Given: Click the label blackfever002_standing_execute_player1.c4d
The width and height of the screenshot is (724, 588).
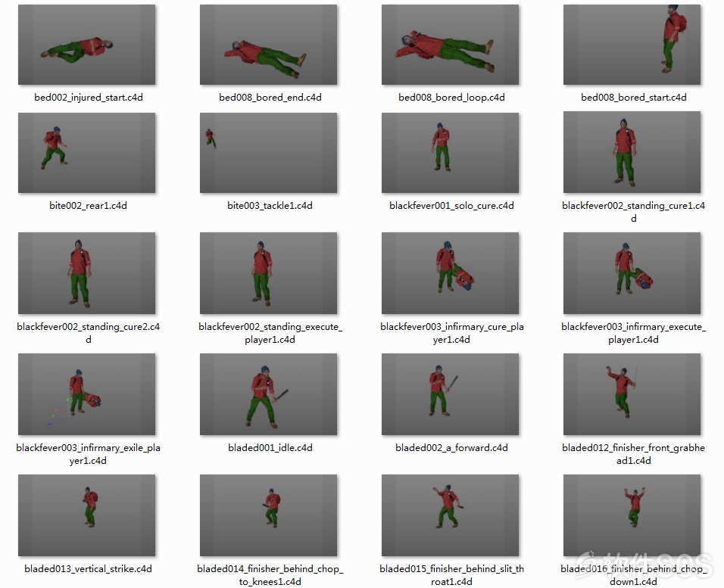Looking at the screenshot, I should (x=270, y=333).
